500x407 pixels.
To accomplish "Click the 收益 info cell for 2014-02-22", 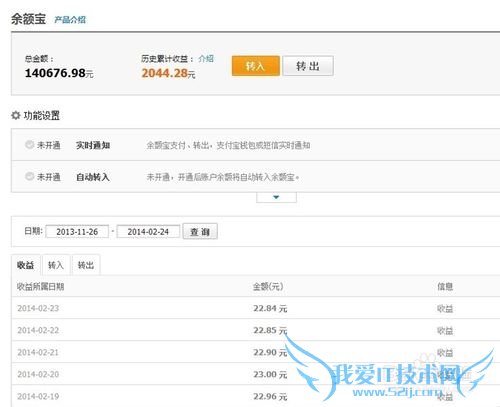I will click(x=445, y=331).
